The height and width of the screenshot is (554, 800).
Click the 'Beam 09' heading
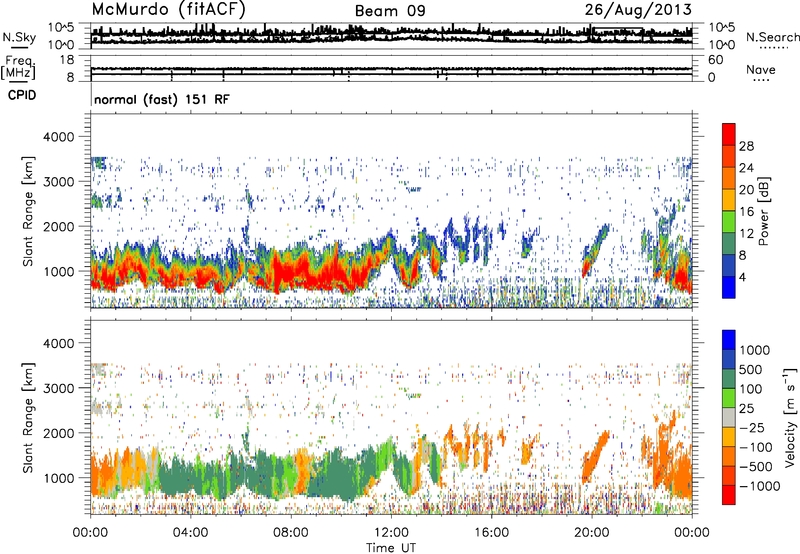[x=390, y=11]
